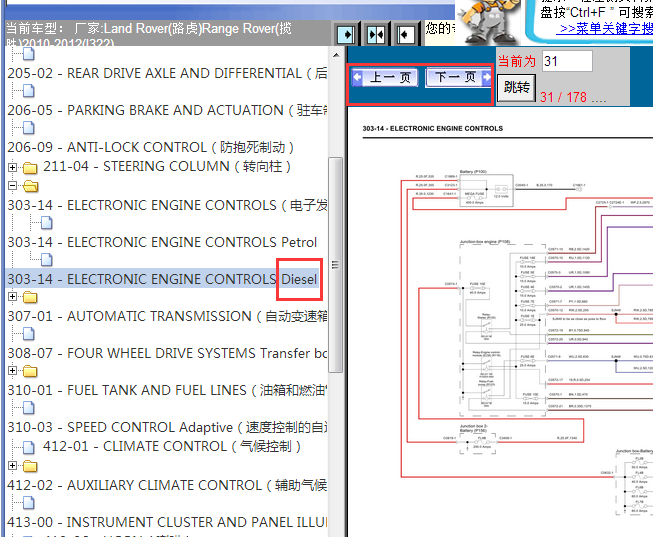Image resolution: width=653 pixels, height=537 pixels.
Task: Open 303-14 ELECTRONIC ENGINE CONTROLS Diesel
Action: point(162,279)
